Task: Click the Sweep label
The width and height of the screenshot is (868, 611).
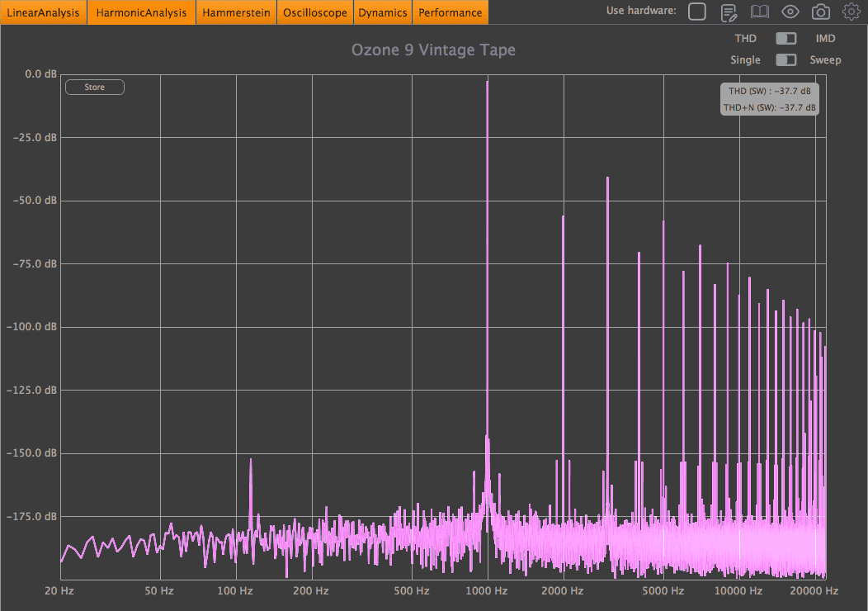Action: 825,59
